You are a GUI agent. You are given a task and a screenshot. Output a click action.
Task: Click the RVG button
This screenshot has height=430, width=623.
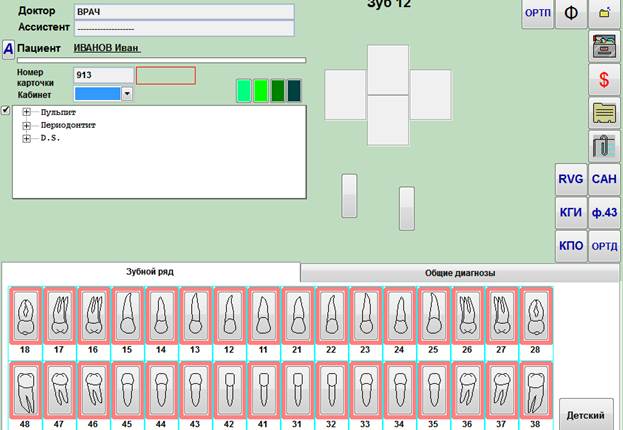571,179
